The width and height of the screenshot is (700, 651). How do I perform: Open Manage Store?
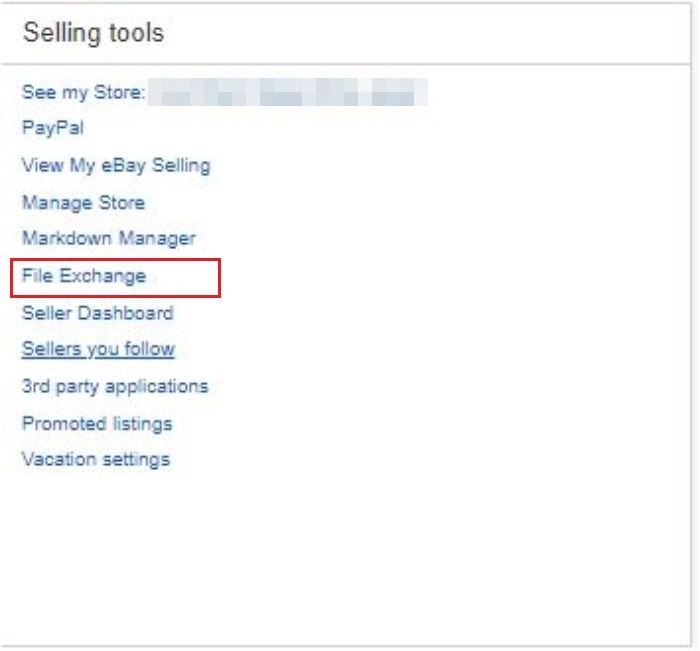click(83, 203)
